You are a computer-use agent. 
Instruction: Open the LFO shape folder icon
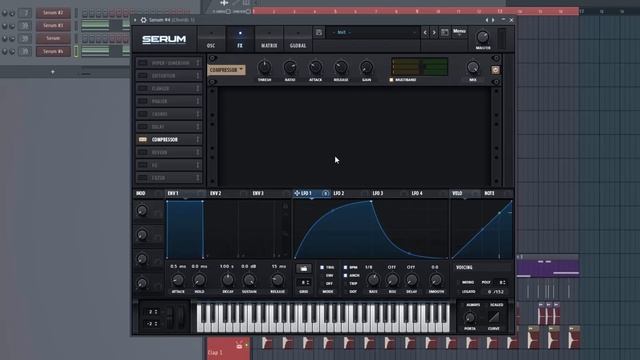click(304, 269)
